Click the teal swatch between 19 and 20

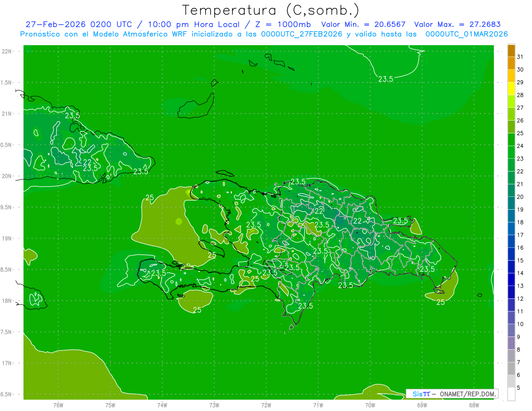click(x=511, y=204)
